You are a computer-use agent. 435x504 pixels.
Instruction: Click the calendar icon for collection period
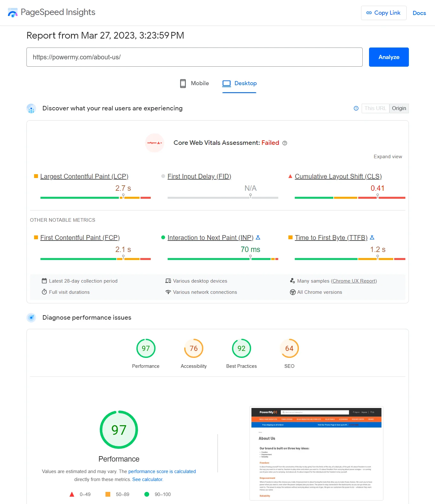click(44, 281)
